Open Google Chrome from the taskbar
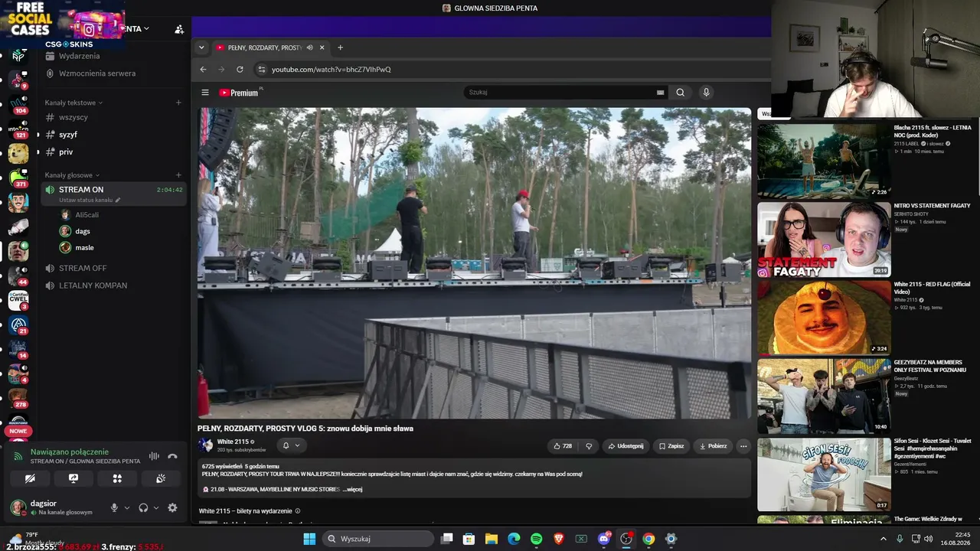 tap(648, 539)
